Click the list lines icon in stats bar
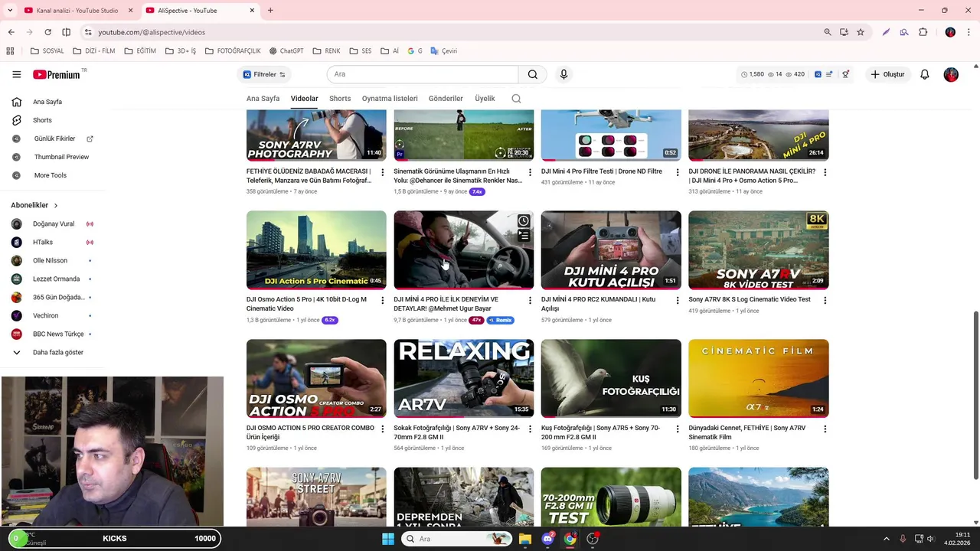The image size is (980, 551). [x=829, y=74]
